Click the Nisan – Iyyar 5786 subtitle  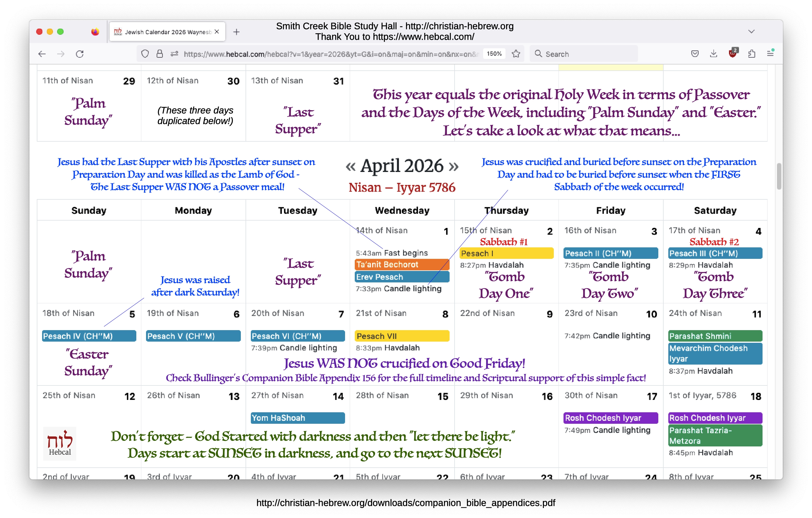[402, 188]
